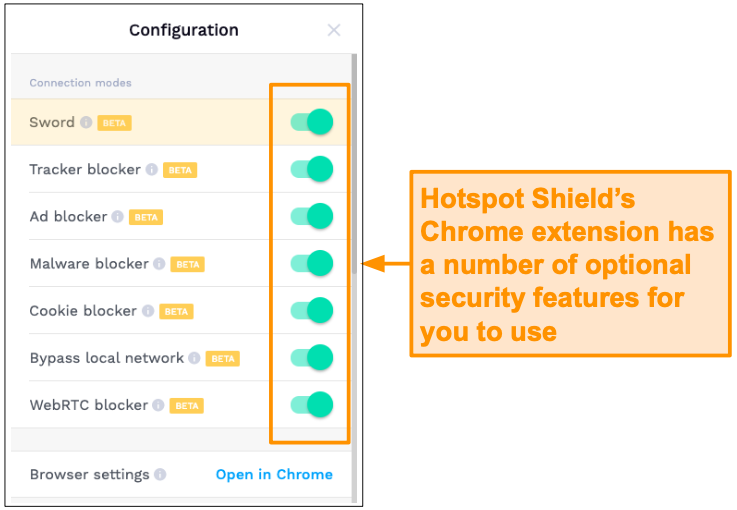Toggle the Ad blocker switch
Image resolution: width=737 pixels, height=510 pixels.
pos(312,216)
